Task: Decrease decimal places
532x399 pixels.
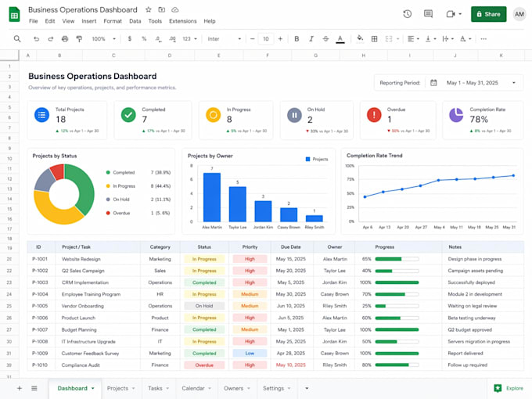Action: tap(158, 39)
